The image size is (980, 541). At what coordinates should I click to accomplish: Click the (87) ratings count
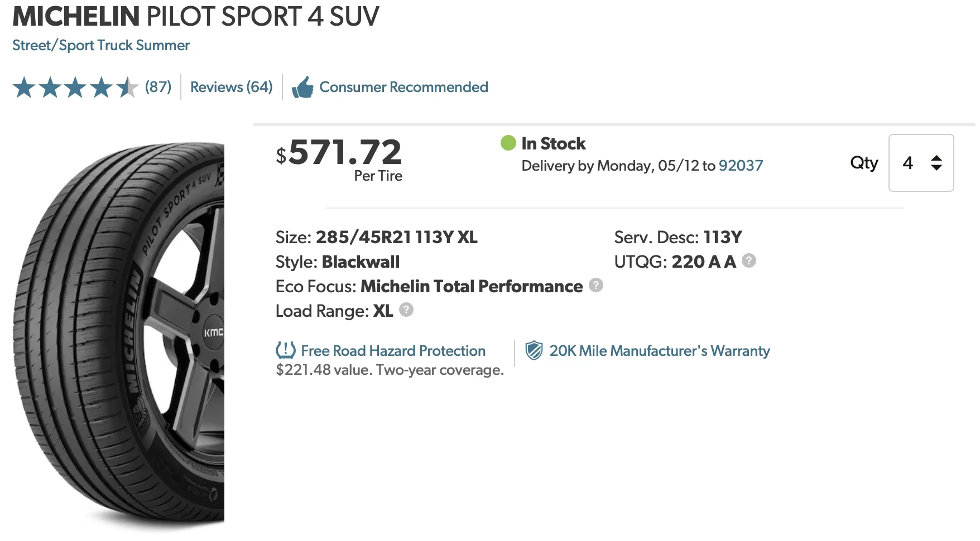(x=158, y=87)
